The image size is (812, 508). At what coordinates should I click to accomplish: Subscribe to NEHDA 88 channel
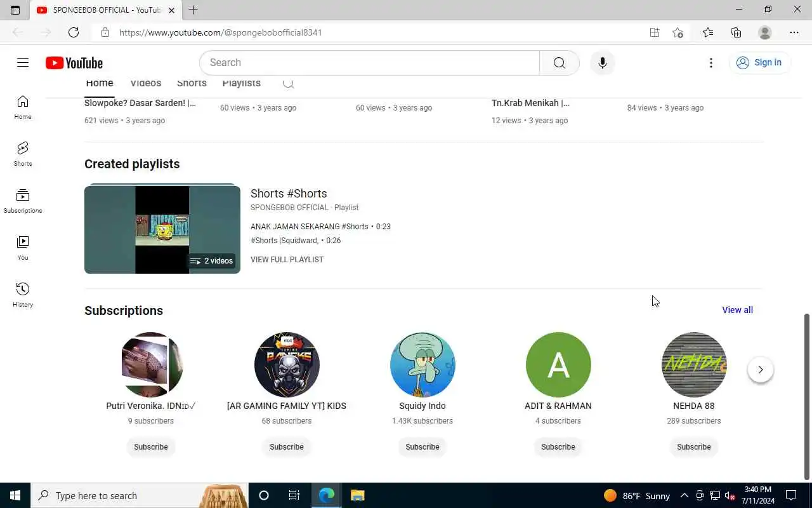click(694, 447)
